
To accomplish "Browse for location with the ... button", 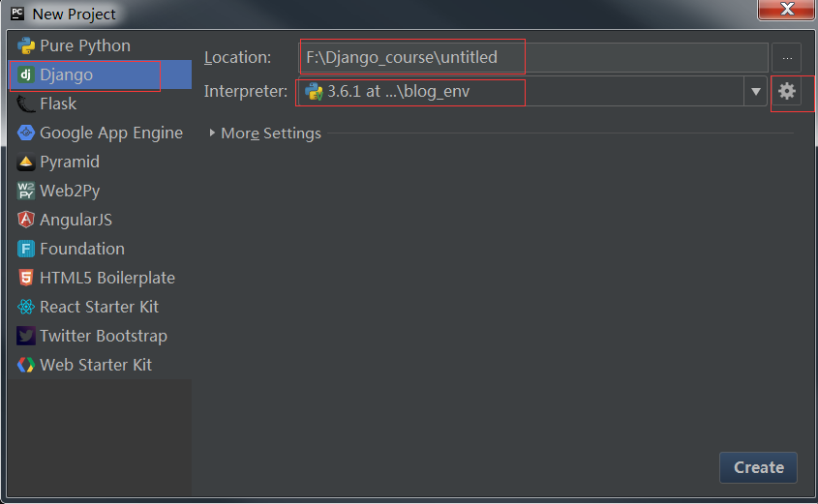I will point(787,57).
